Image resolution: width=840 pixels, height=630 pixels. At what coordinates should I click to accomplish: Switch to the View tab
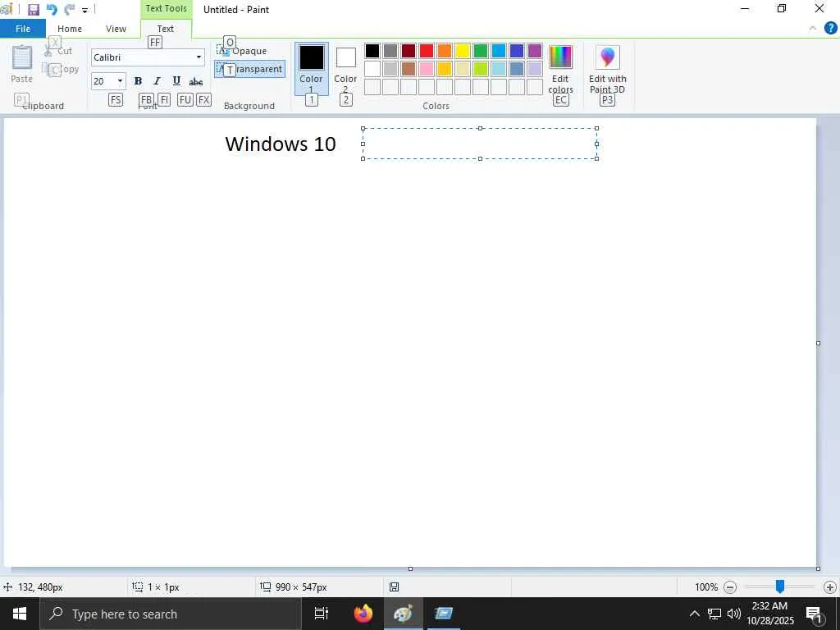(116, 29)
